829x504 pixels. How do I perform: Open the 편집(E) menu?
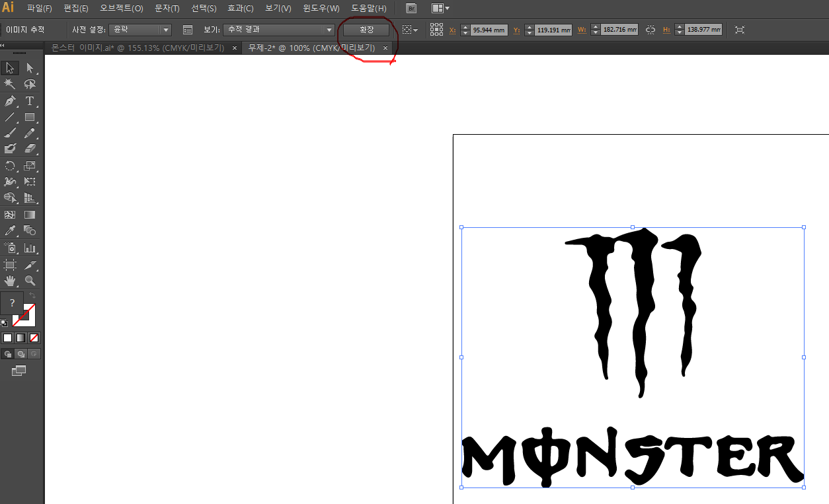(x=76, y=9)
